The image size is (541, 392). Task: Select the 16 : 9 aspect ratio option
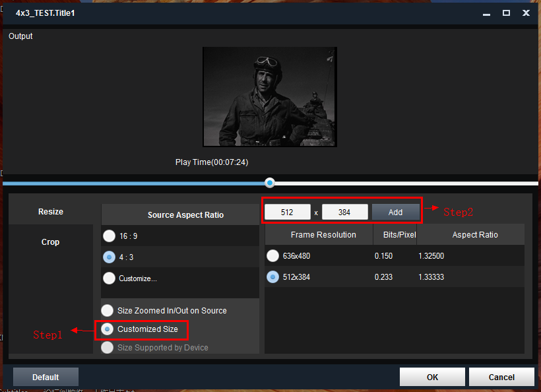[x=109, y=236]
